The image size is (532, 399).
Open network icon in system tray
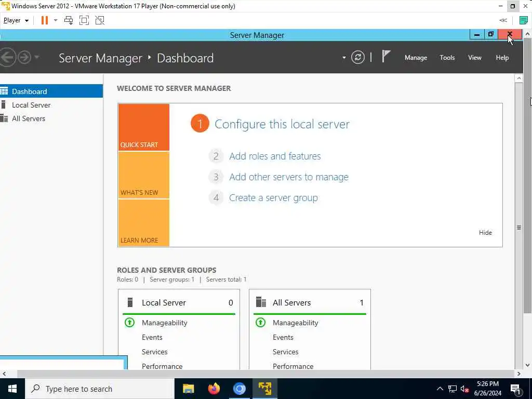pos(453,389)
